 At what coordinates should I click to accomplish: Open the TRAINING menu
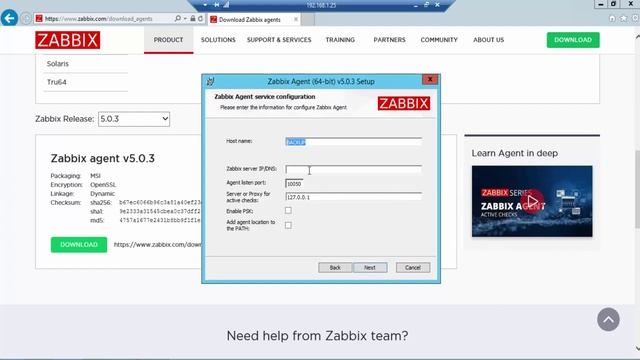(340, 40)
